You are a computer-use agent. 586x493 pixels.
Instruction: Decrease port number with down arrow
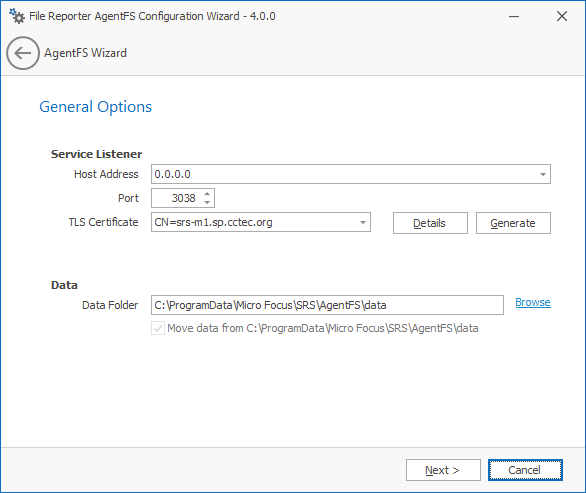207,202
